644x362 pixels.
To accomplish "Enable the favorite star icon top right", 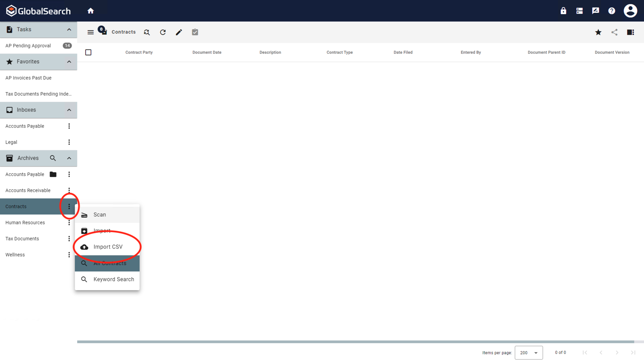I will 598,32.
